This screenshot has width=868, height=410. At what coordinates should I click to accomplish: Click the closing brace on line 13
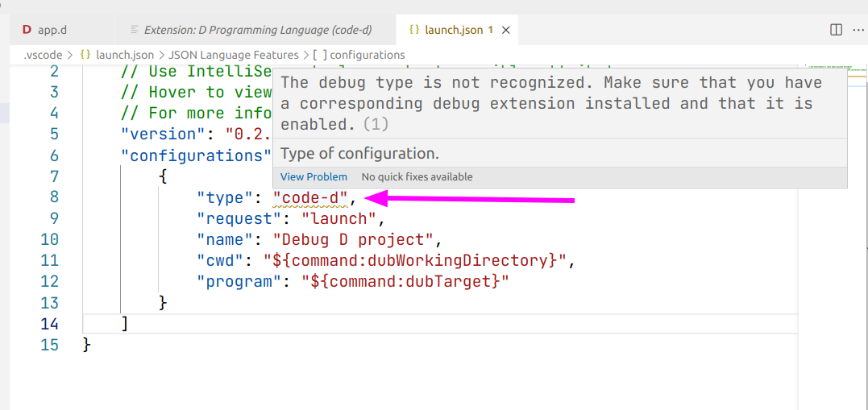coord(163,303)
